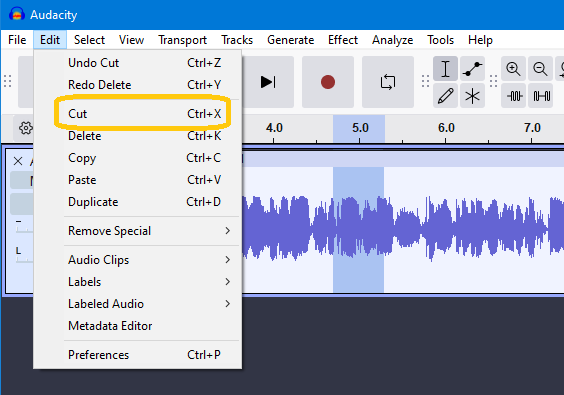Click the clip title bar above waveform

tap(403, 159)
